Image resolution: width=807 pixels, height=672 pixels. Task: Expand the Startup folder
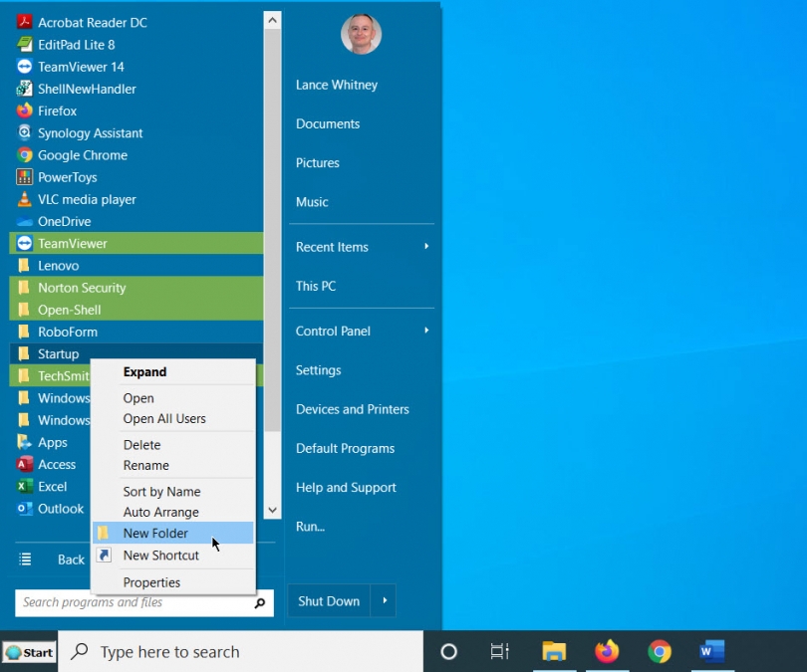(x=136, y=353)
